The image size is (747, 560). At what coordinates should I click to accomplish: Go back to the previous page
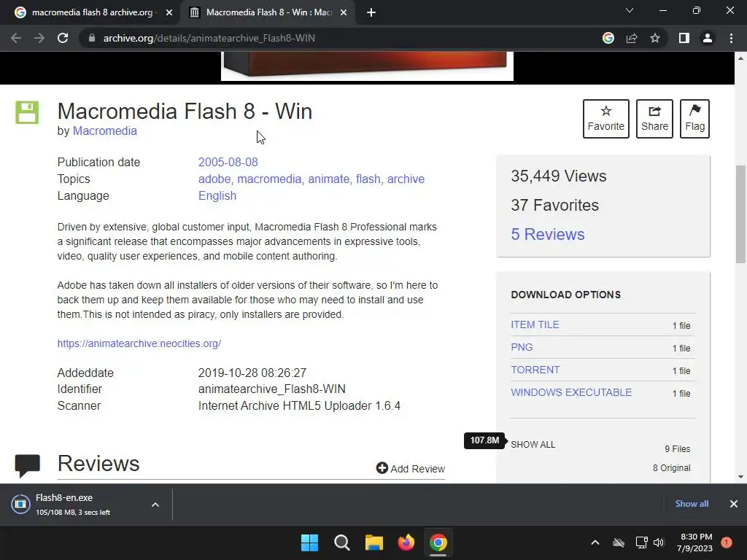16,38
